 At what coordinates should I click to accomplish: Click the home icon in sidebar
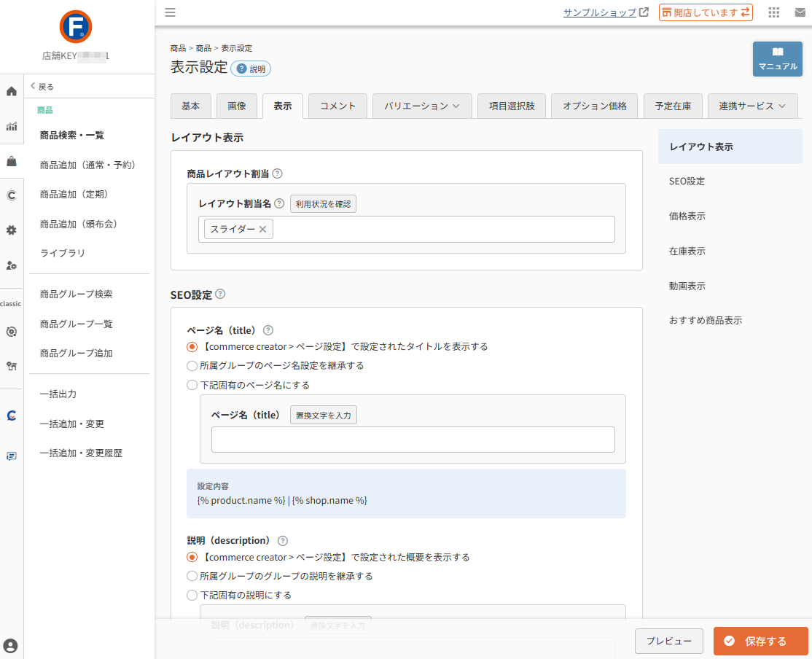[x=12, y=92]
